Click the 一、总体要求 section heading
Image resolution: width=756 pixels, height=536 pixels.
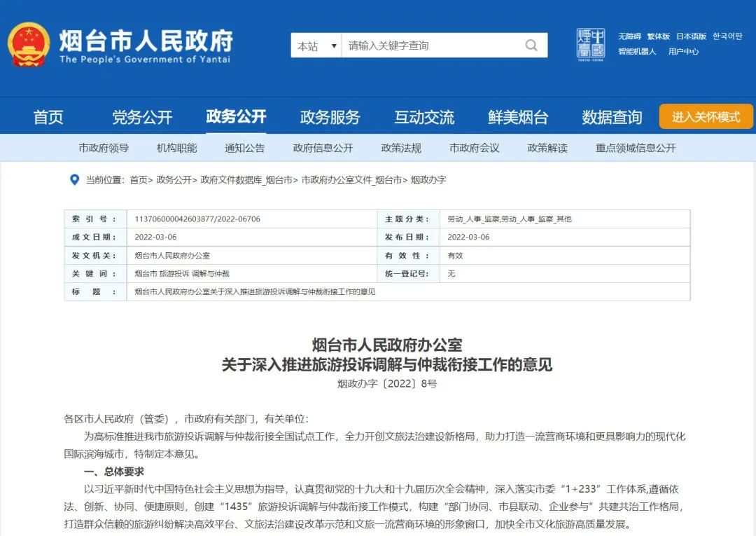pos(114,472)
